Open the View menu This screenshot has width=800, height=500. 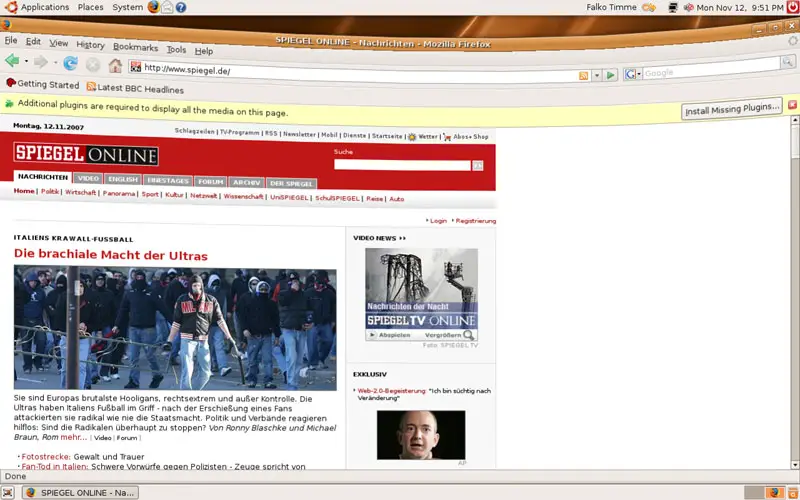[x=59, y=43]
